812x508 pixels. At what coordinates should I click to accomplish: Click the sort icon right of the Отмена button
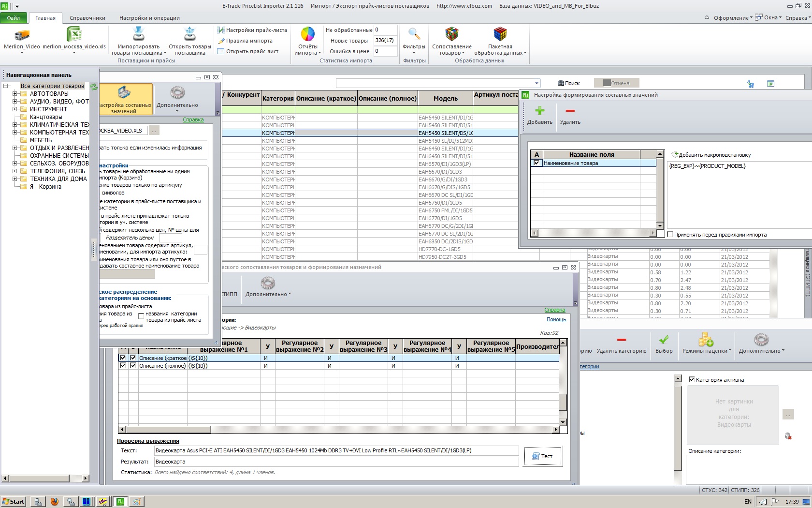click(750, 83)
